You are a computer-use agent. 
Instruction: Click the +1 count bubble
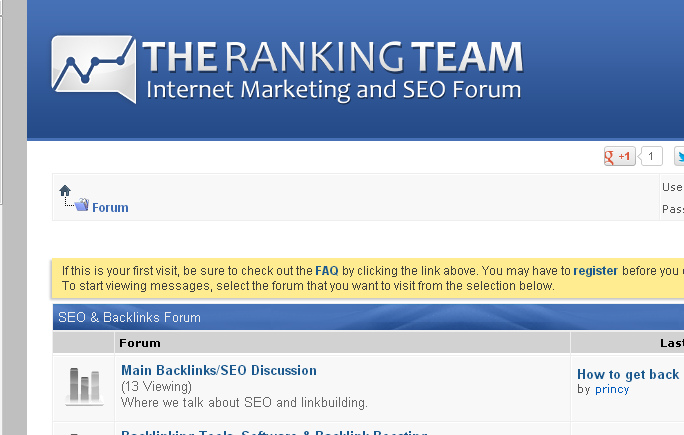[x=651, y=156]
